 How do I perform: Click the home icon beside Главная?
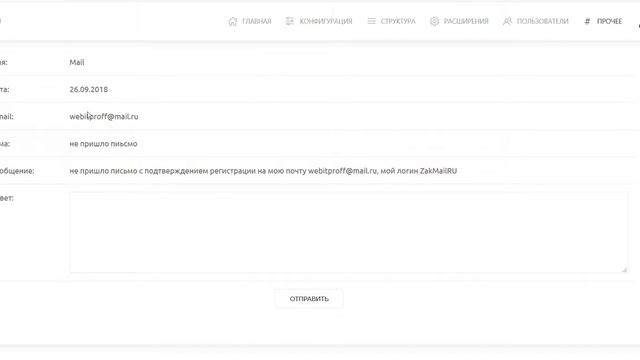232,21
